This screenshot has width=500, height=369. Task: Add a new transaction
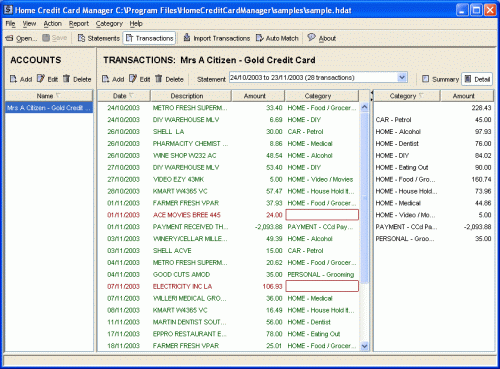tap(113, 79)
